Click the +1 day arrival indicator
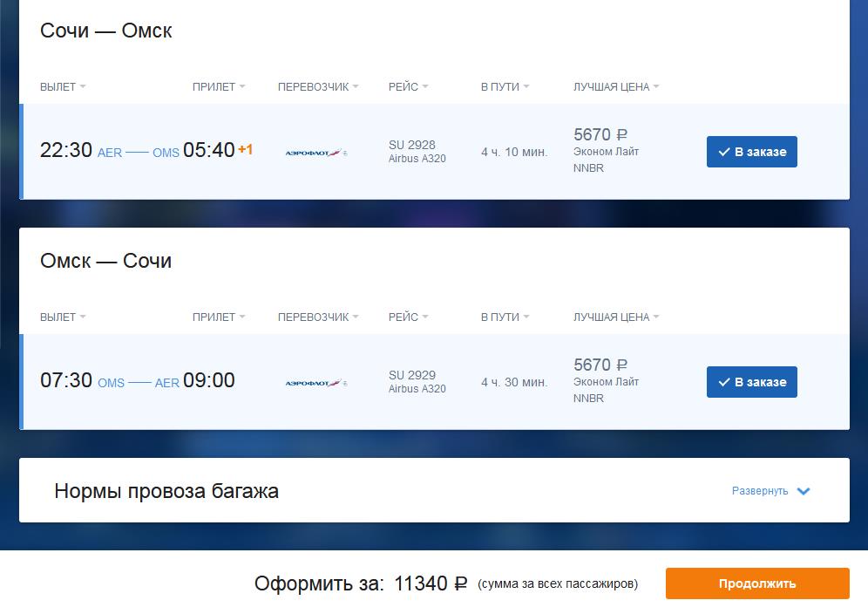 [245, 149]
